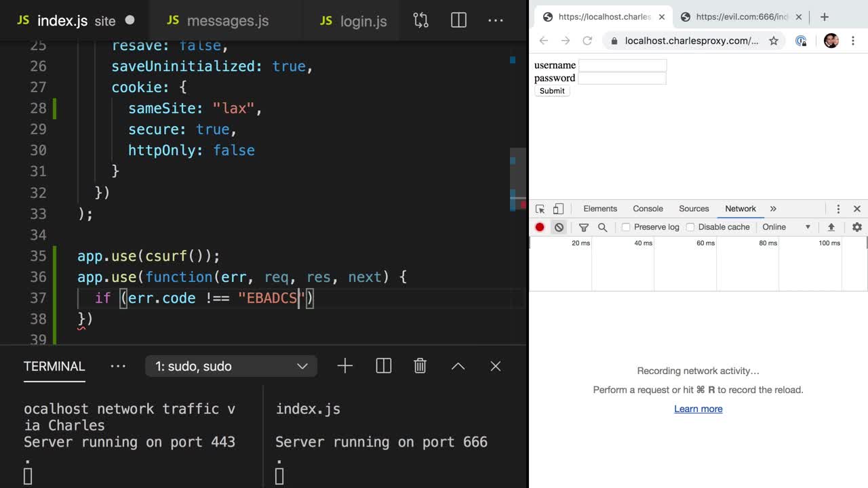
Task: Open DevTools settings gear
Action: pos(856,227)
